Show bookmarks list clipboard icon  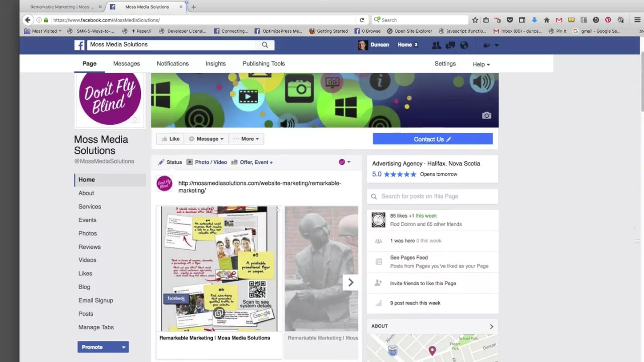tap(486, 20)
